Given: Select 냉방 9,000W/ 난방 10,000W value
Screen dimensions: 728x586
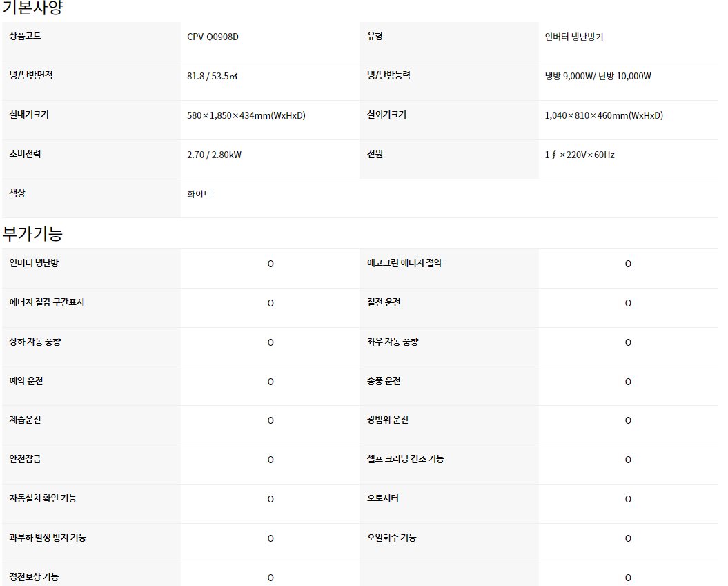Looking at the screenshot, I should pyautogui.click(x=598, y=76).
